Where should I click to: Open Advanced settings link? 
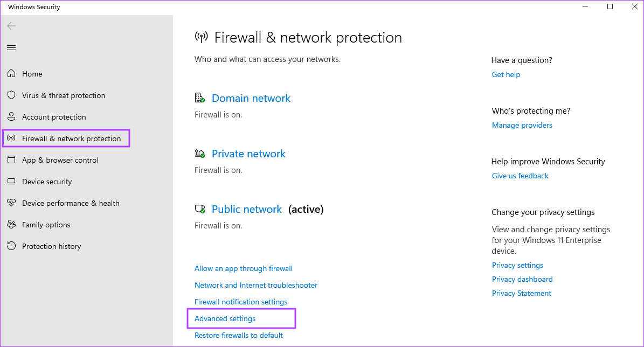(225, 318)
